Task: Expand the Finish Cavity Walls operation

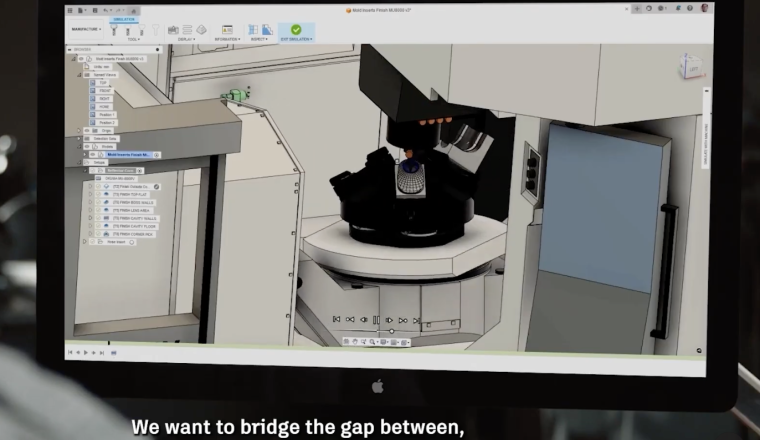Action: tap(90, 219)
